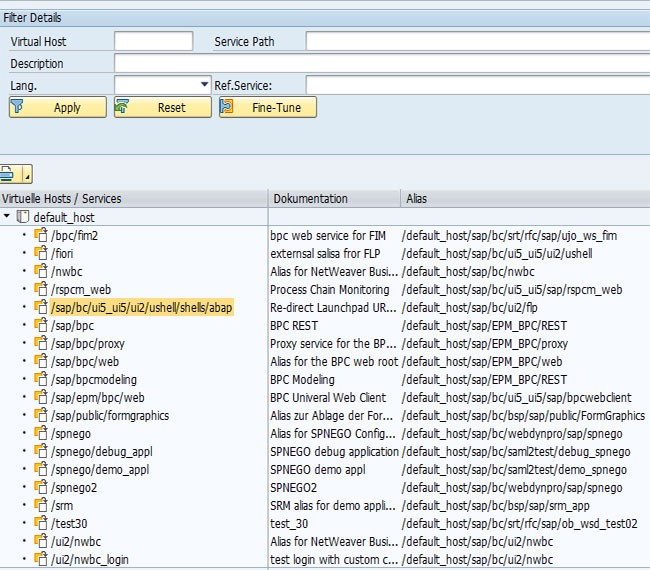The height and width of the screenshot is (570, 650).
Task: Select the /sap/public/formgraphics tree entry
Action: 110,415
